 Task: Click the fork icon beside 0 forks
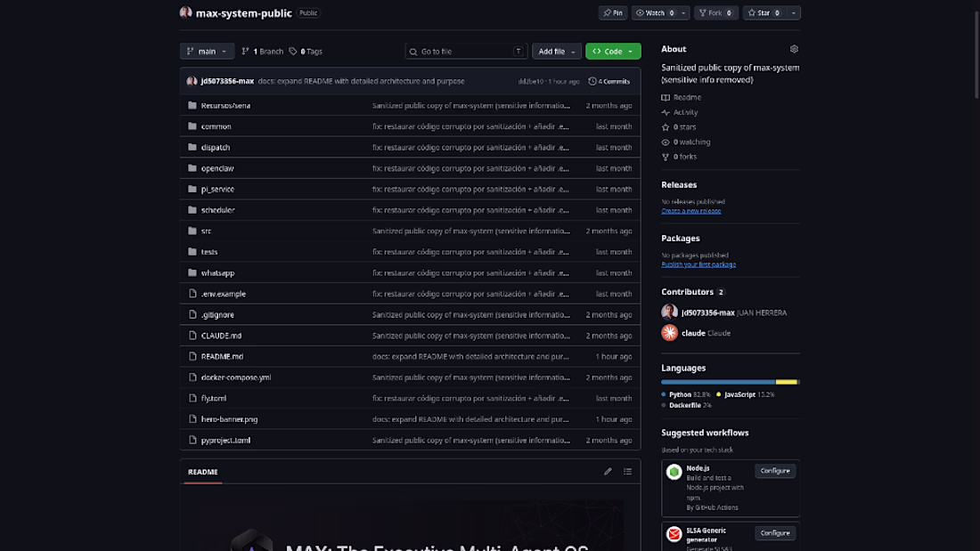tap(666, 157)
